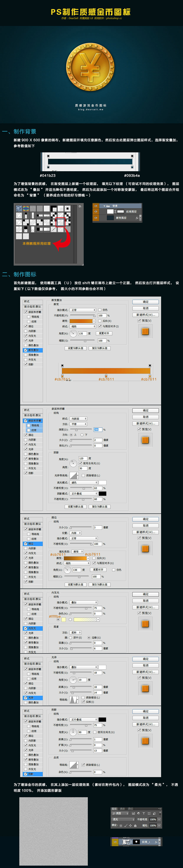Toggle 反向 checkbox in 渐变叠加 dialog
Viewport: 183px width, 868px height.
coord(100,321)
